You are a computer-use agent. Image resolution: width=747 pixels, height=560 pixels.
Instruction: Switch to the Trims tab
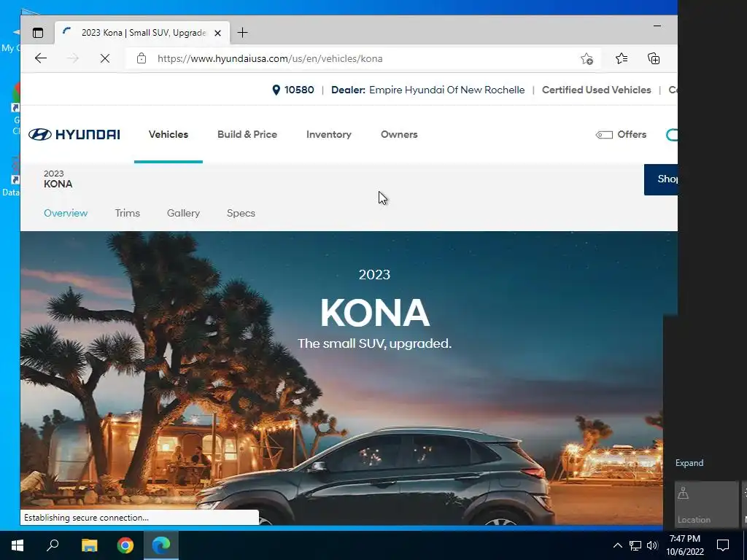[x=127, y=213]
